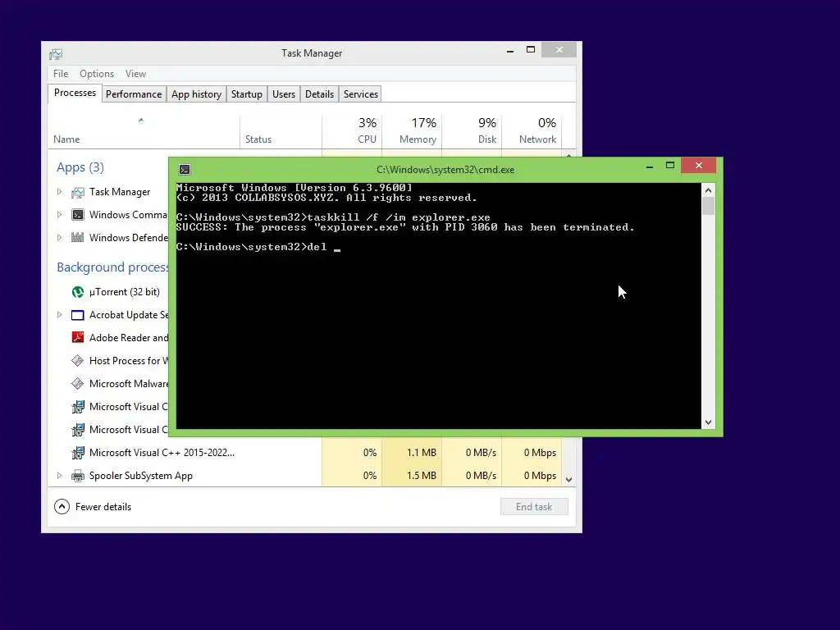Click the SUCCESS terminated message line
840x630 pixels.
(x=405, y=227)
